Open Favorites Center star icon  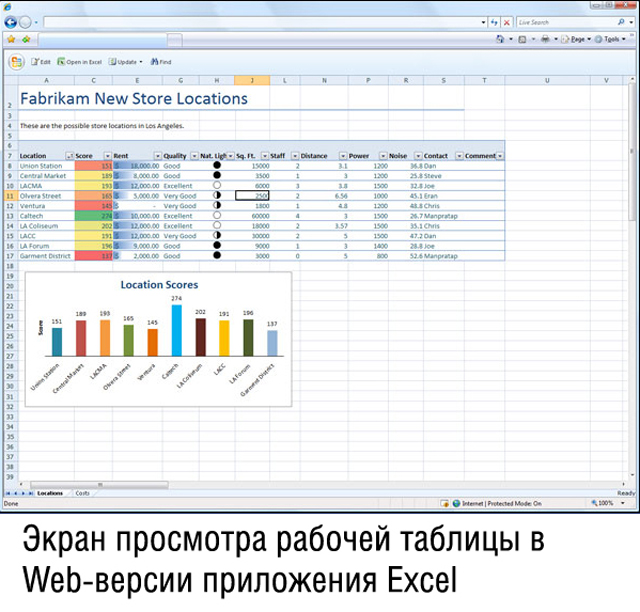tap(11, 39)
